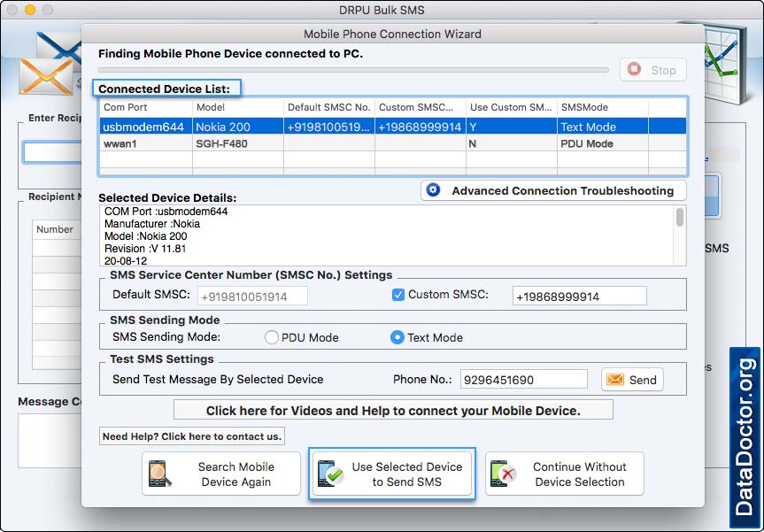Click the Com Port column header
Image resolution: width=764 pixels, height=532 pixels.
pos(146,107)
